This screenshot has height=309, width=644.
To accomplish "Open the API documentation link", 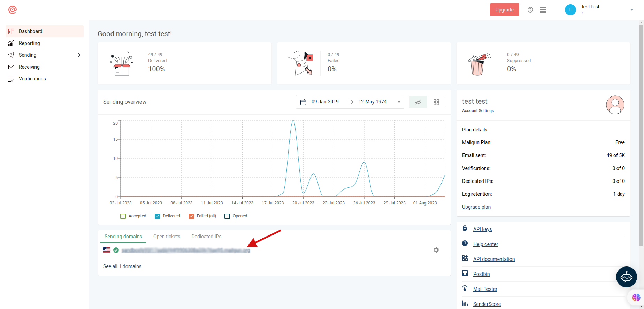I will [x=494, y=259].
